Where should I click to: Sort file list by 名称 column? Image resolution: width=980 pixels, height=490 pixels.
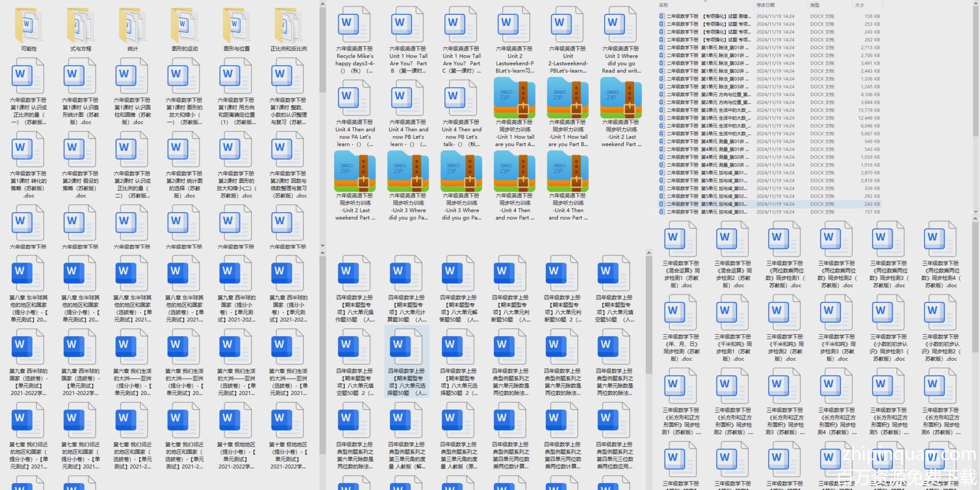pyautogui.click(x=663, y=5)
